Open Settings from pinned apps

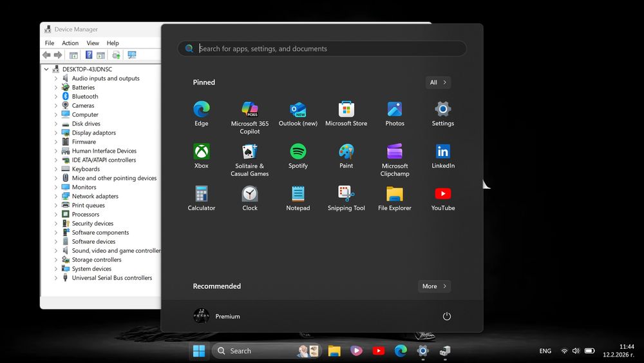(443, 114)
